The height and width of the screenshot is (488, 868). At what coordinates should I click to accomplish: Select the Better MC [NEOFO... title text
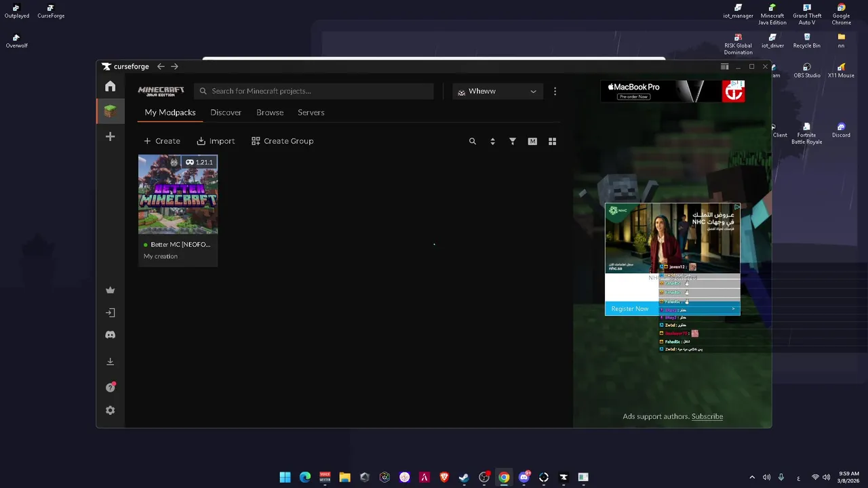[x=180, y=245]
